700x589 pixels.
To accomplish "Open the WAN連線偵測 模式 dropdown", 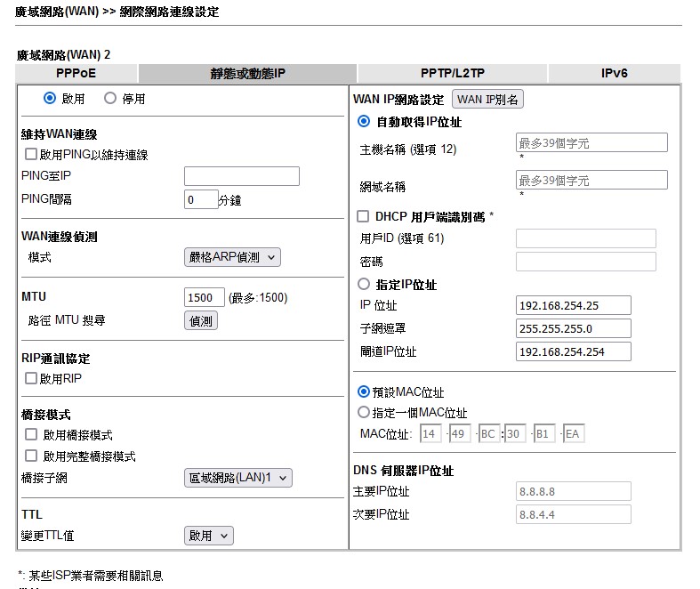I will tap(232, 257).
